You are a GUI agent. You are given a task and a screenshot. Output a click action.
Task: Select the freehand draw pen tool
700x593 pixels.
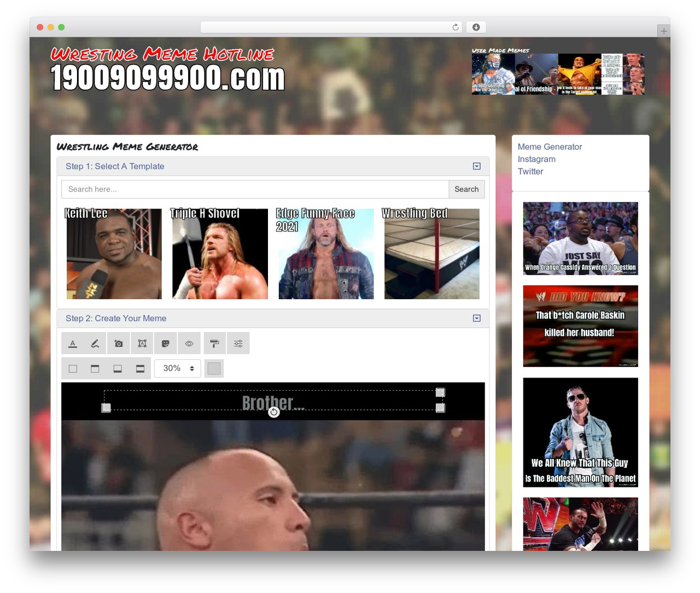(x=96, y=344)
